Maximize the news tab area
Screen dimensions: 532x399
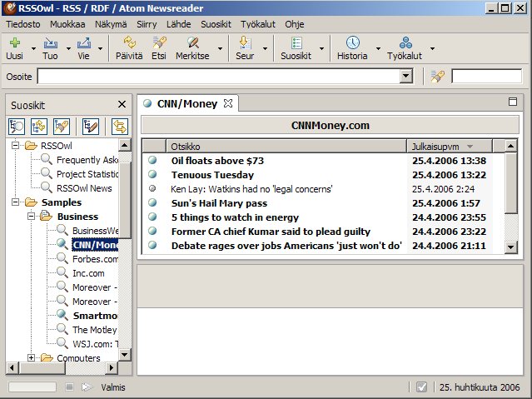[x=513, y=102]
